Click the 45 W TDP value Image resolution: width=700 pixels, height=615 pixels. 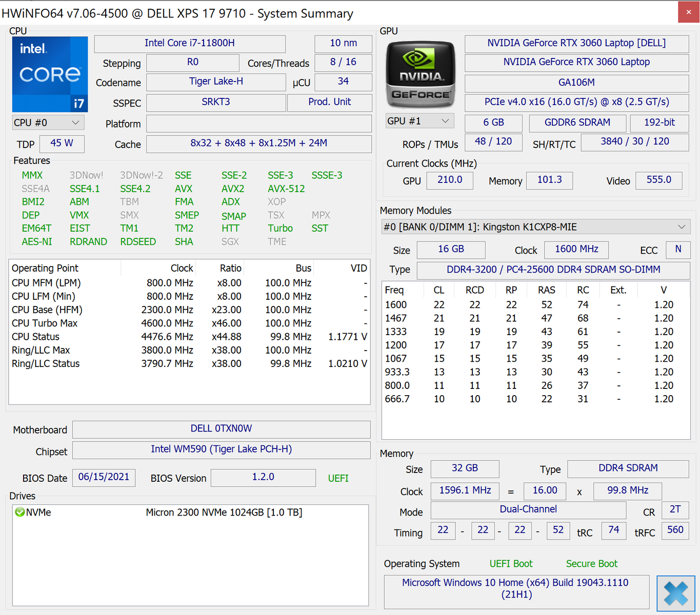[x=62, y=143]
